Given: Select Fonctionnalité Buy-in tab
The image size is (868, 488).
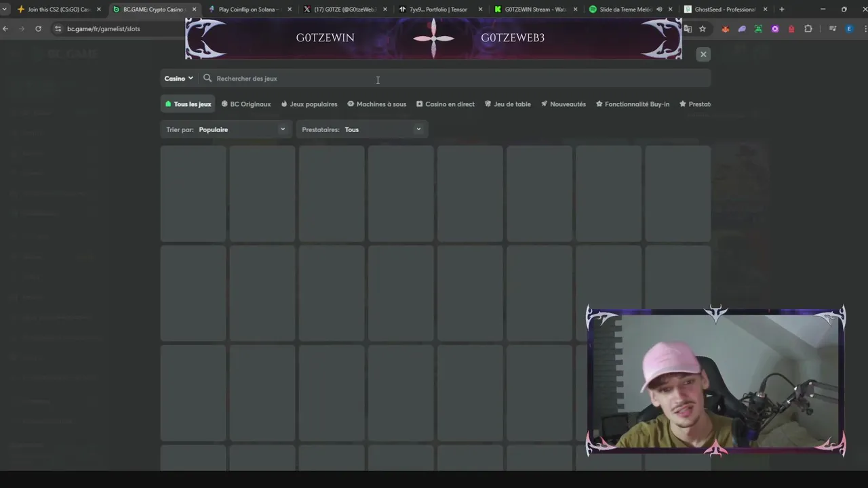Looking at the screenshot, I should [x=633, y=104].
